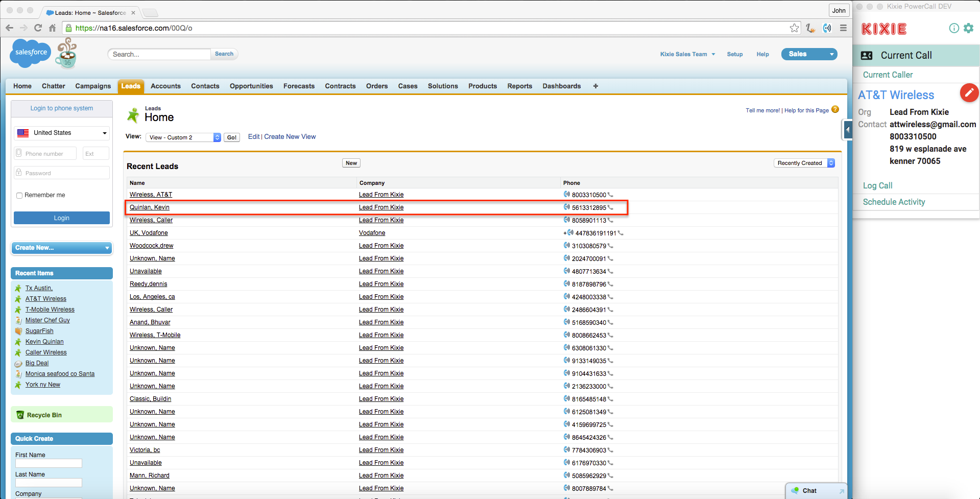Click the Current Call contact card icon
980x499 pixels.
point(867,56)
